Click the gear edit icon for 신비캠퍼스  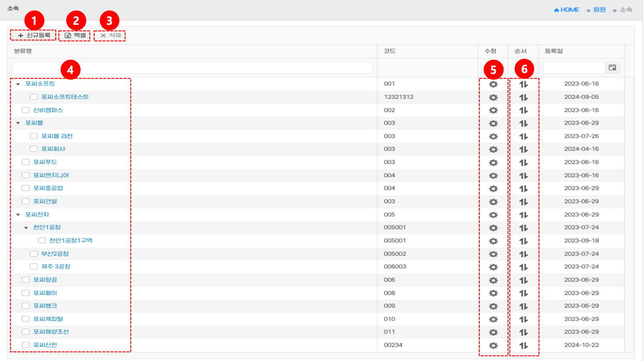(493, 111)
